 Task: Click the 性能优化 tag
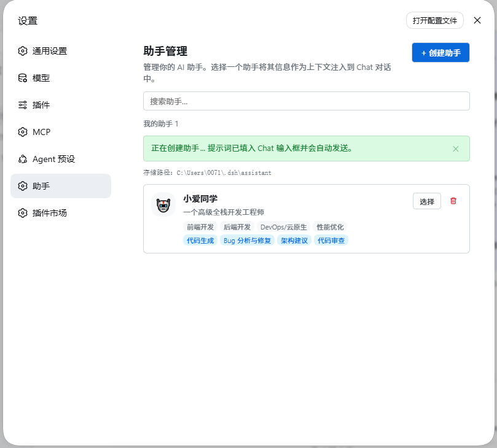330,227
